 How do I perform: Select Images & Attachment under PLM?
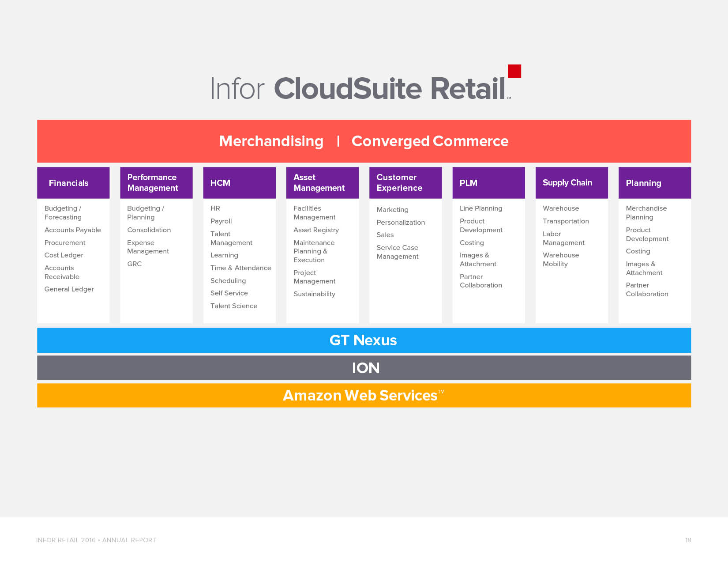tap(478, 260)
